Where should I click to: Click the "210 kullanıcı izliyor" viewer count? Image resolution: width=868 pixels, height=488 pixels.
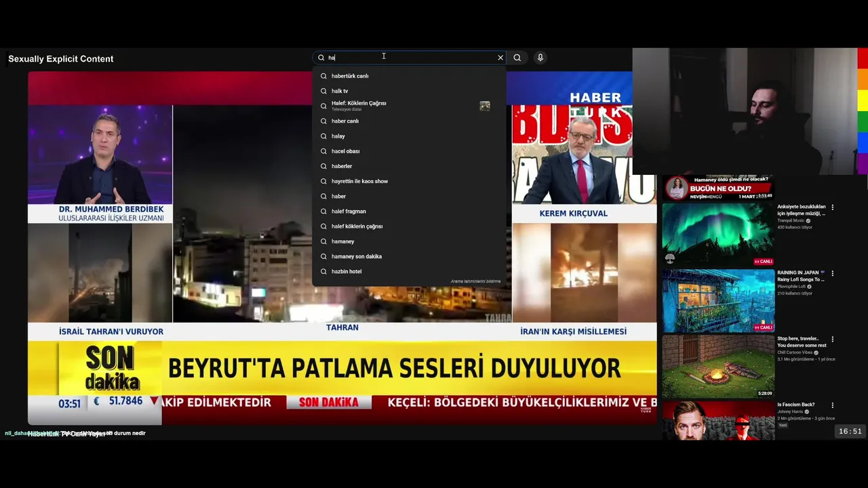(795, 293)
